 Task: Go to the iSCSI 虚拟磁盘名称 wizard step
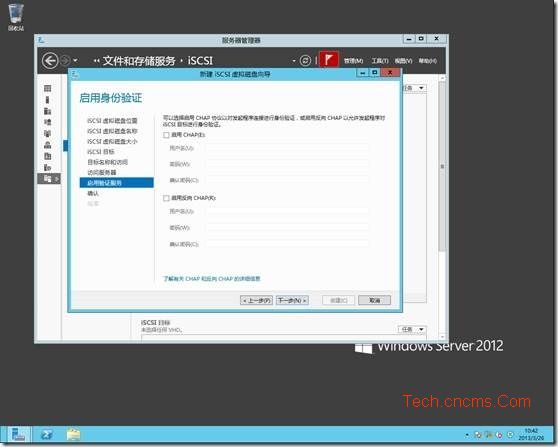click(x=112, y=131)
